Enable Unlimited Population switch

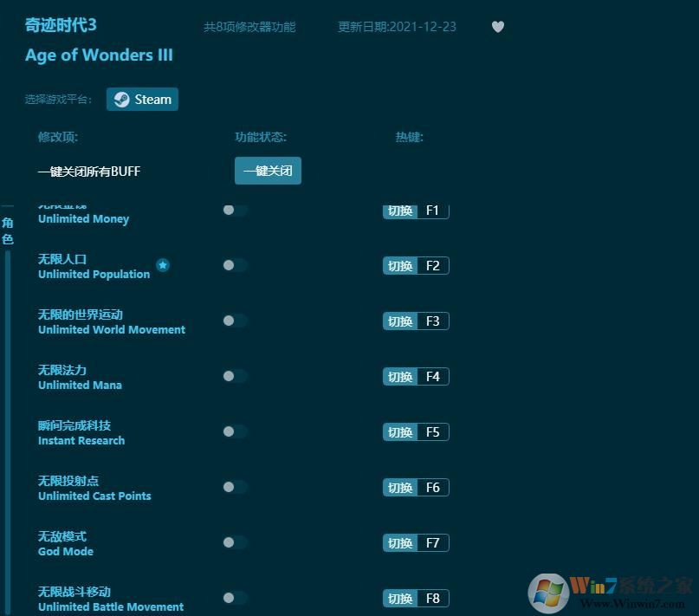235,265
